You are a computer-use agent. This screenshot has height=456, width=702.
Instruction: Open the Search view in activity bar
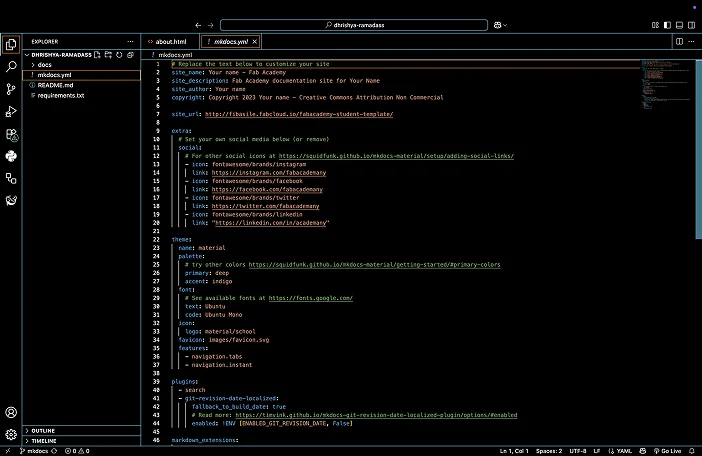[11, 67]
